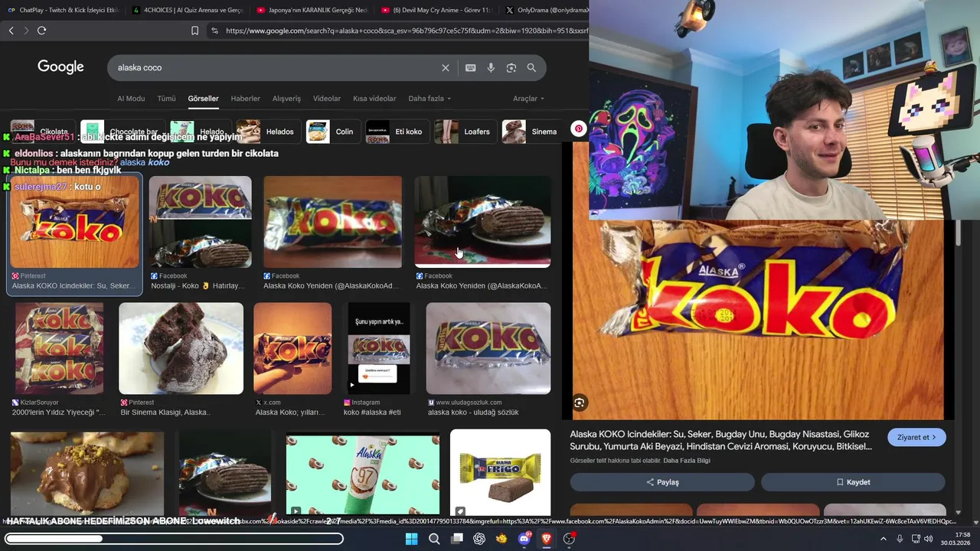Submit search with magnifier icon
The image size is (980, 551).
(x=531, y=67)
